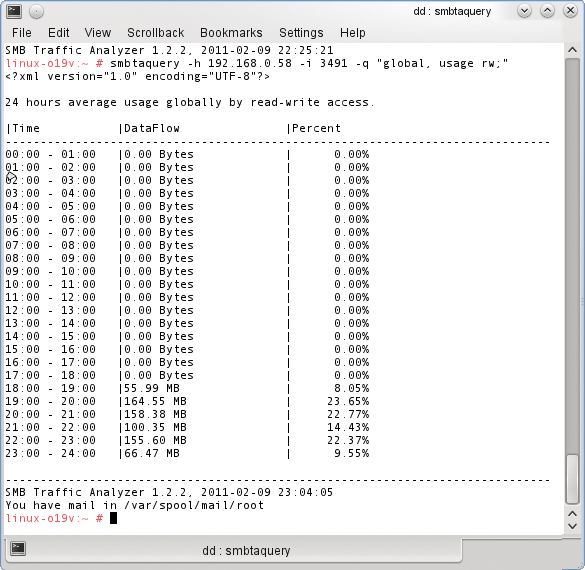This screenshot has width=585, height=570.
Task: Maximize the smbtaquery window
Action: click(547, 11)
